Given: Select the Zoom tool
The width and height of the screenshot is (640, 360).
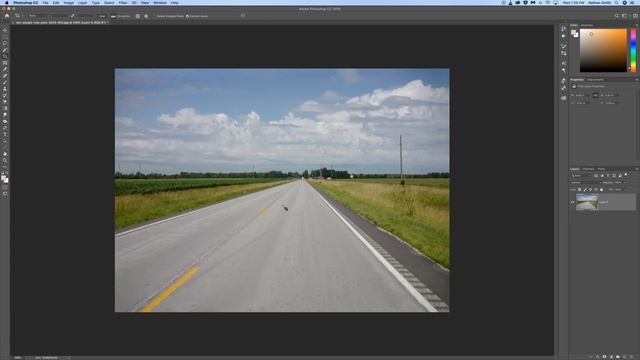Looking at the screenshot, I should tap(5, 161).
